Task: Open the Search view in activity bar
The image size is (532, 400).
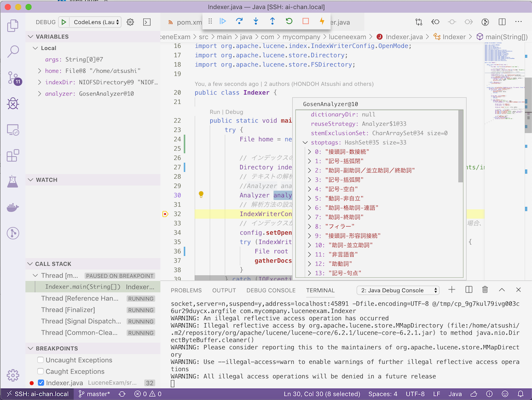Action: pyautogui.click(x=13, y=51)
